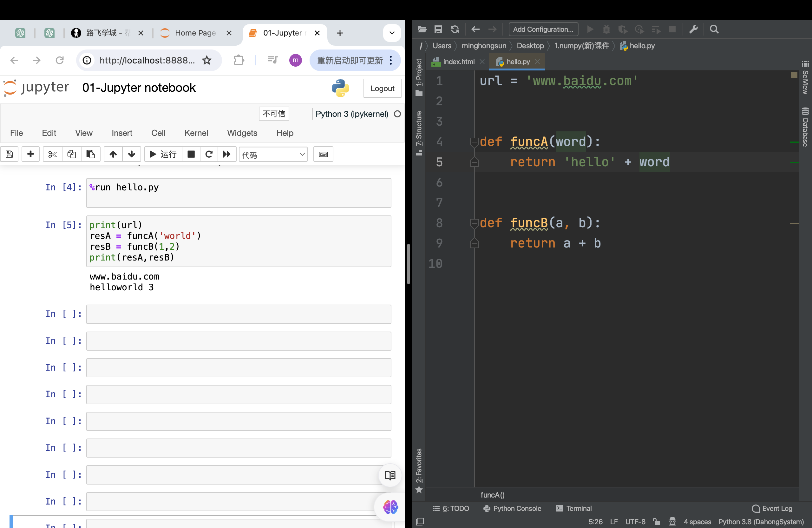Viewport: 812px width, 528px height.
Task: Switch to the Home Page browser tab
Action: click(x=195, y=33)
